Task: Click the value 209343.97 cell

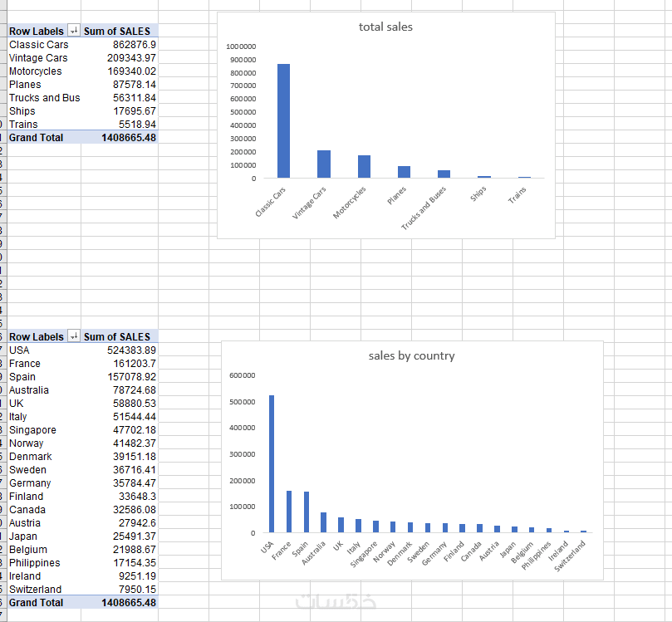Action: 120,58
